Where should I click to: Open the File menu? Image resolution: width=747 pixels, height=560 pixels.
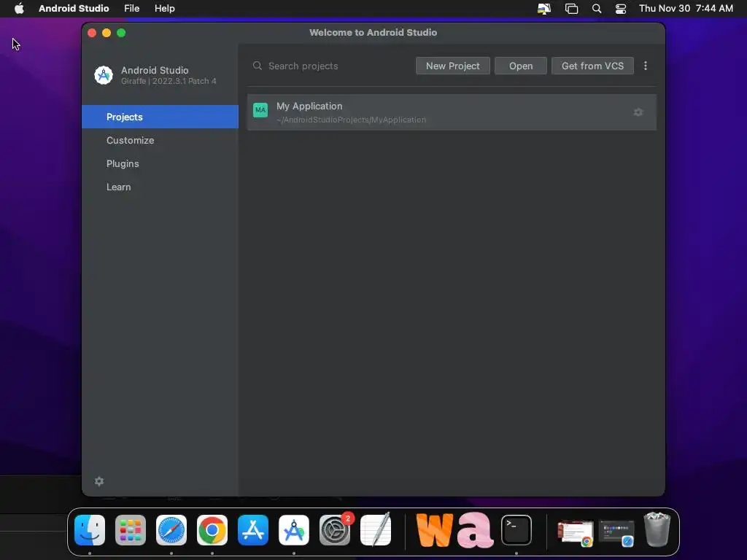tap(131, 8)
